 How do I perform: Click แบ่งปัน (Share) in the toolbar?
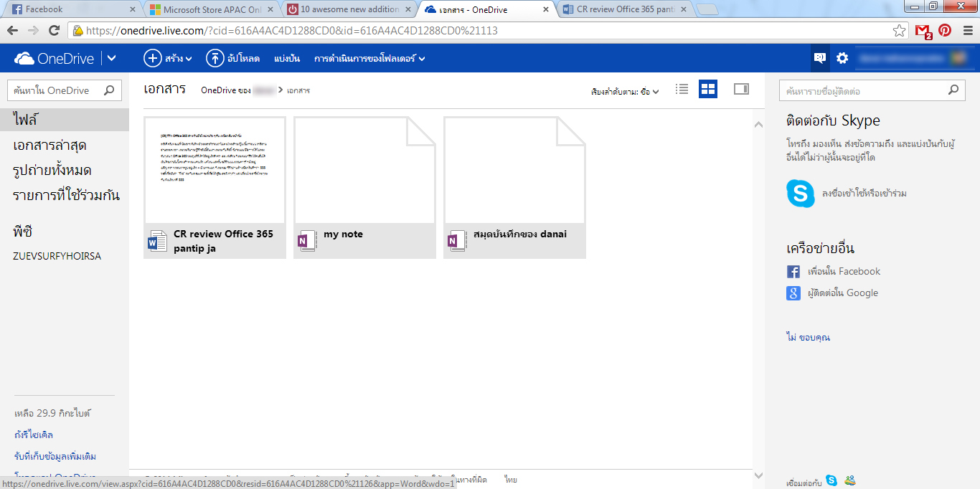click(x=287, y=59)
